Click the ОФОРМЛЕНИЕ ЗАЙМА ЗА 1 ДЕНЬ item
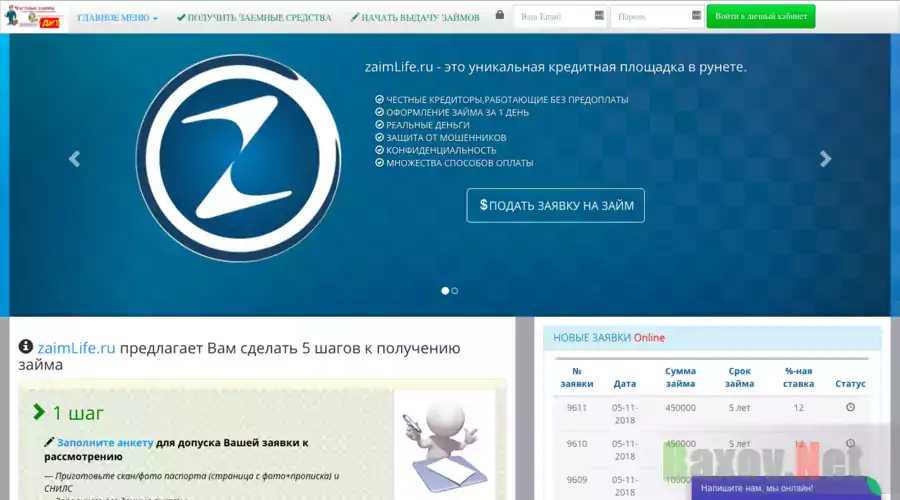 (452, 113)
